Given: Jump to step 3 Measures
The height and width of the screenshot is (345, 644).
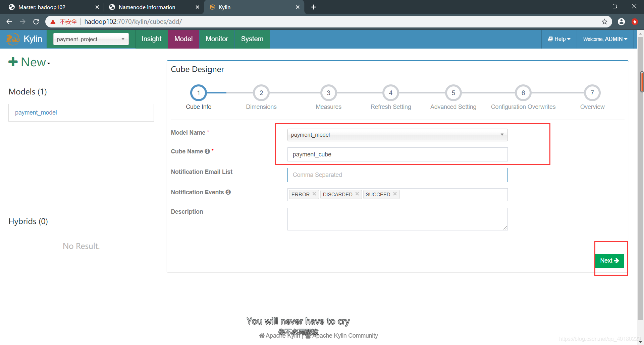Looking at the screenshot, I should click(x=329, y=93).
